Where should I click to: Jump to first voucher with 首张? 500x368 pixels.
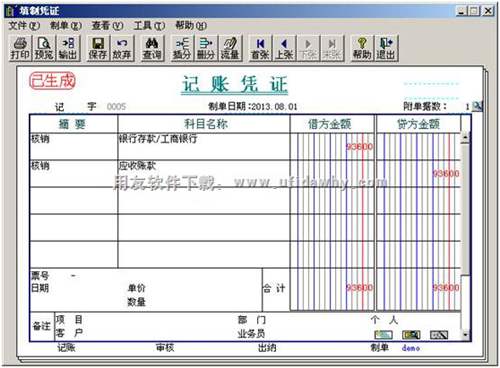click(260, 48)
